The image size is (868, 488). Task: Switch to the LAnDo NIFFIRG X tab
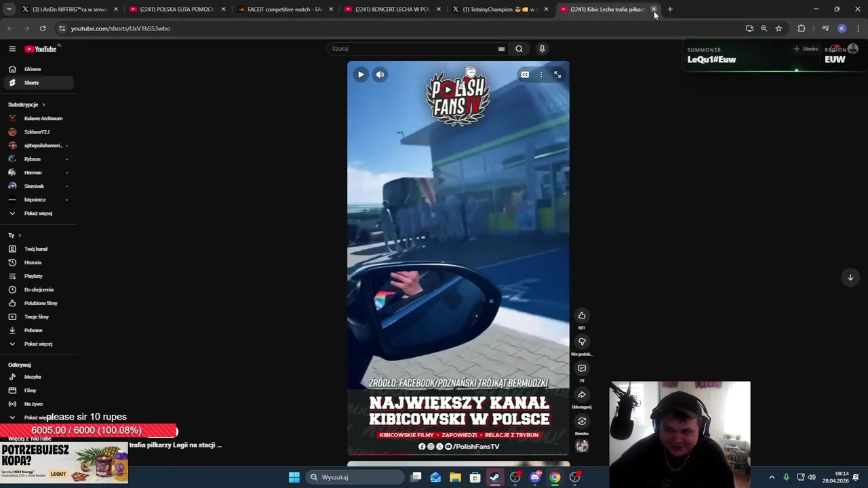click(x=70, y=9)
